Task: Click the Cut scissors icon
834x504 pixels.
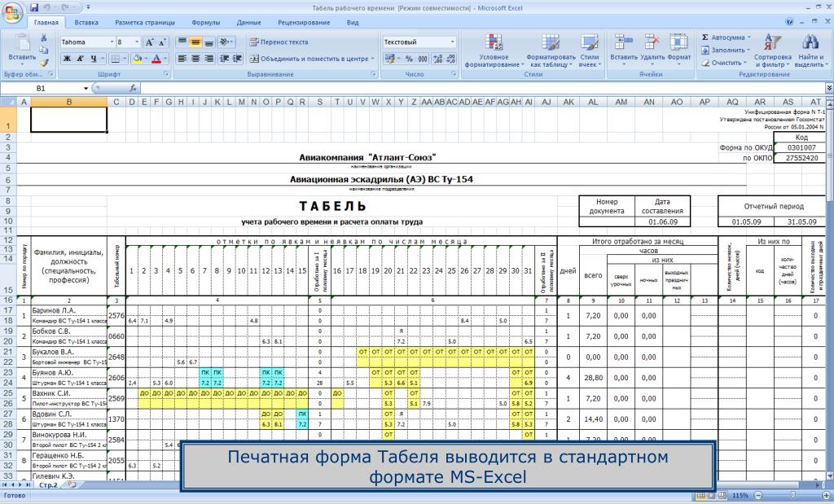Action: (x=44, y=37)
